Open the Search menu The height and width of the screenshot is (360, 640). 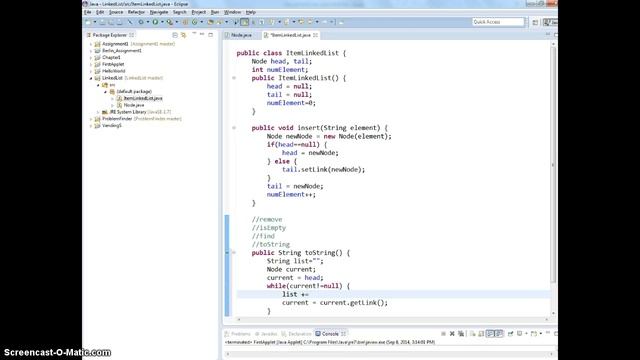pos(180,12)
